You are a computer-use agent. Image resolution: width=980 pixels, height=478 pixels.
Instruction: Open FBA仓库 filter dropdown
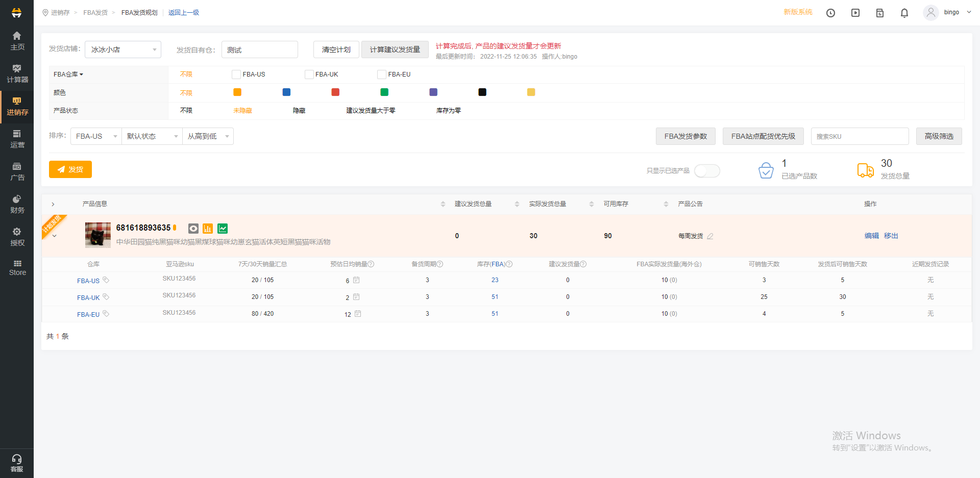click(x=68, y=74)
